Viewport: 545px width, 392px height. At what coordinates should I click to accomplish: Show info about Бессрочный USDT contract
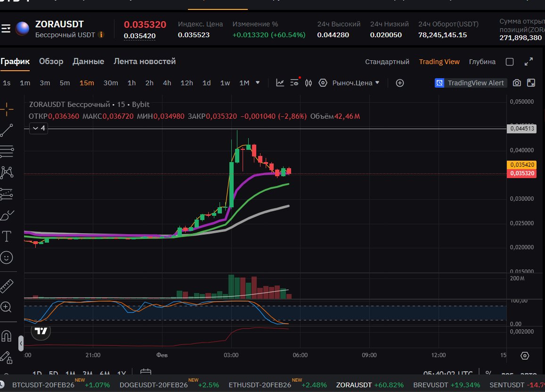coord(101,35)
